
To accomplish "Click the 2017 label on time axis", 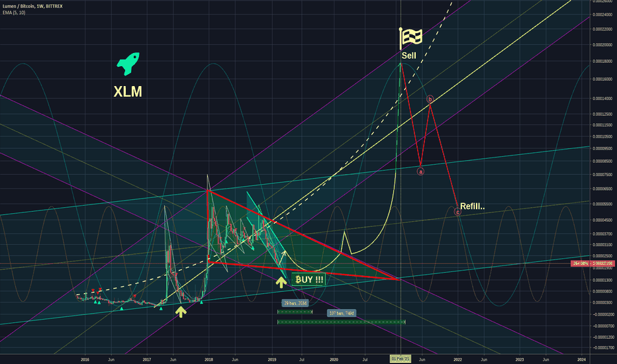I will (x=147, y=359).
